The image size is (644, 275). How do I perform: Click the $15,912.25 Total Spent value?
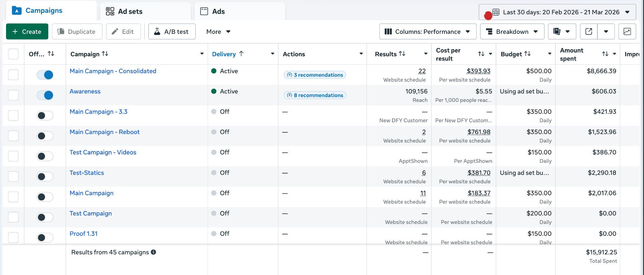coord(601,252)
